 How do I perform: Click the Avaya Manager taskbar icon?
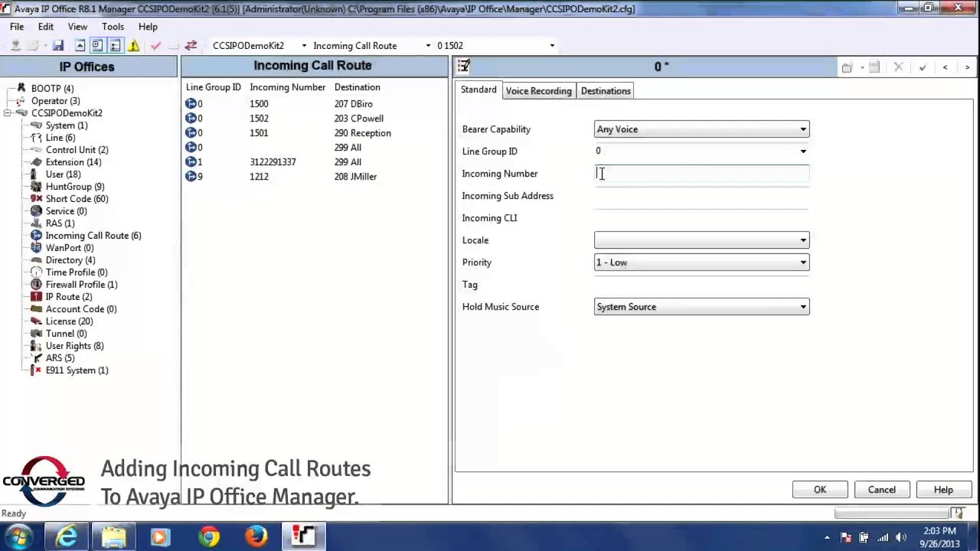click(304, 536)
